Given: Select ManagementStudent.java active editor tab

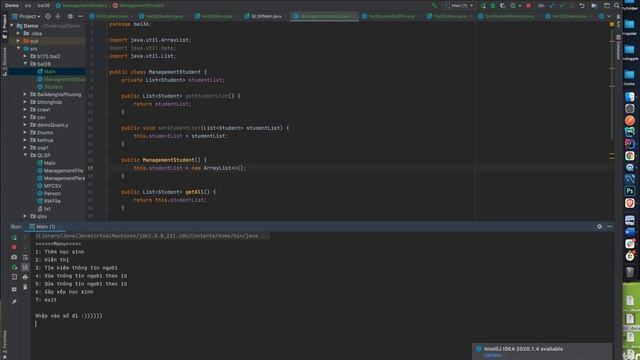Looking at the screenshot, I should click(324, 16).
